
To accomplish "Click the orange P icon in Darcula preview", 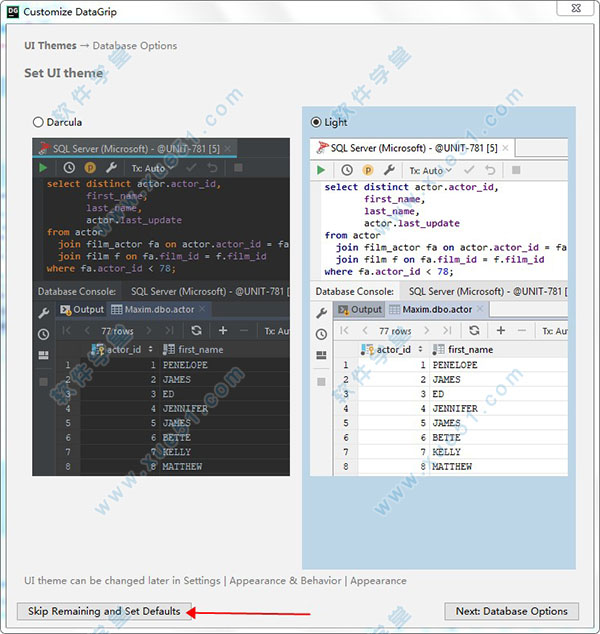I will pyautogui.click(x=90, y=169).
